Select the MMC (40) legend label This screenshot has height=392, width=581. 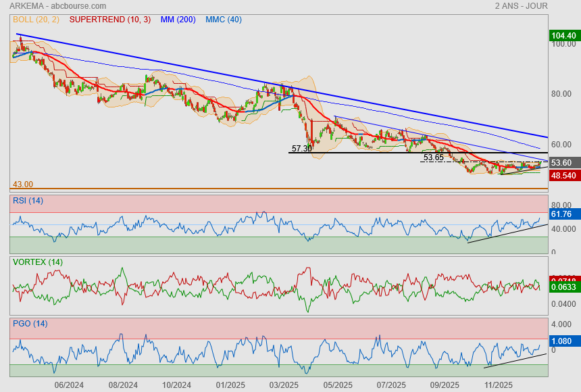point(224,20)
